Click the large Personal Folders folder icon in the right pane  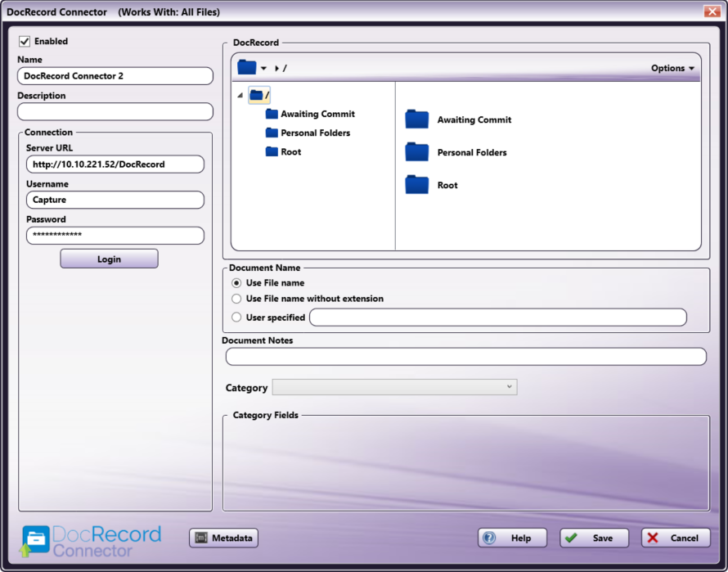tap(416, 152)
